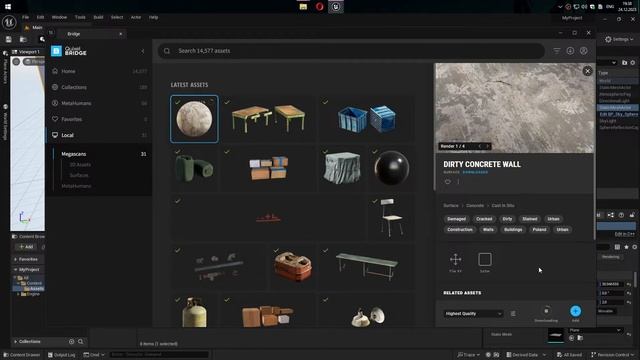The width and height of the screenshot is (640, 360).
Task: Click the Windows Start button
Action: coord(8,7)
